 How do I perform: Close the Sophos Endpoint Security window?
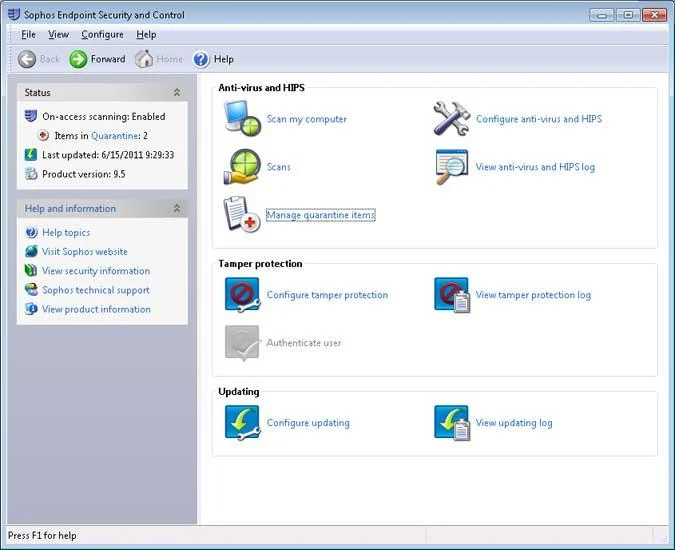654,15
